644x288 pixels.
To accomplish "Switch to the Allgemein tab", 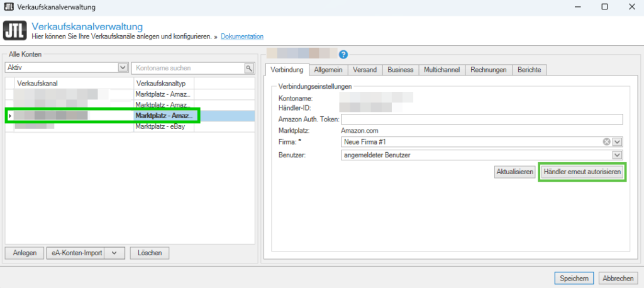I will [329, 70].
